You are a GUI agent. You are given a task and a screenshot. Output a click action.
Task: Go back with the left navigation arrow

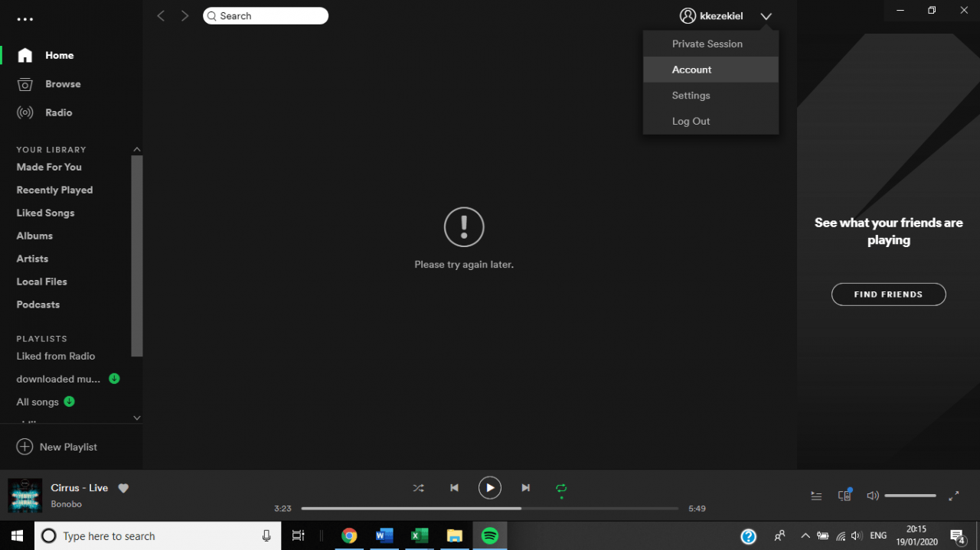click(161, 15)
